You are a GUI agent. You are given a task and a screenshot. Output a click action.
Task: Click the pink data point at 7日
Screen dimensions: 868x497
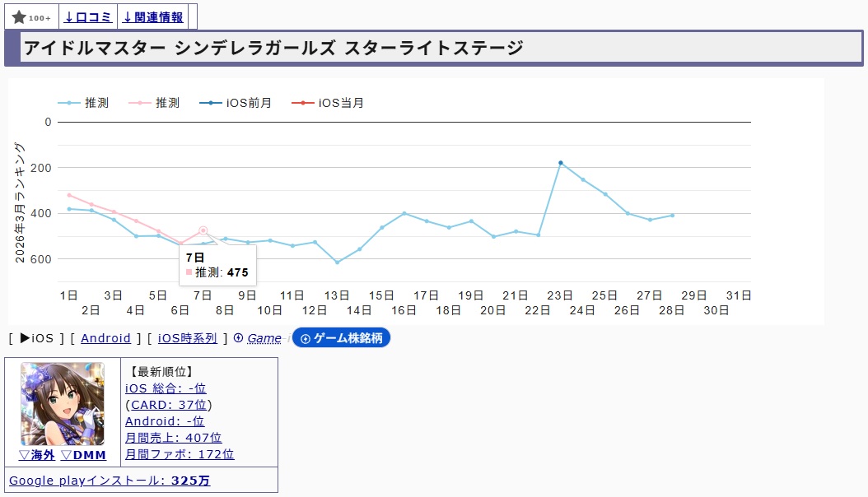203,230
